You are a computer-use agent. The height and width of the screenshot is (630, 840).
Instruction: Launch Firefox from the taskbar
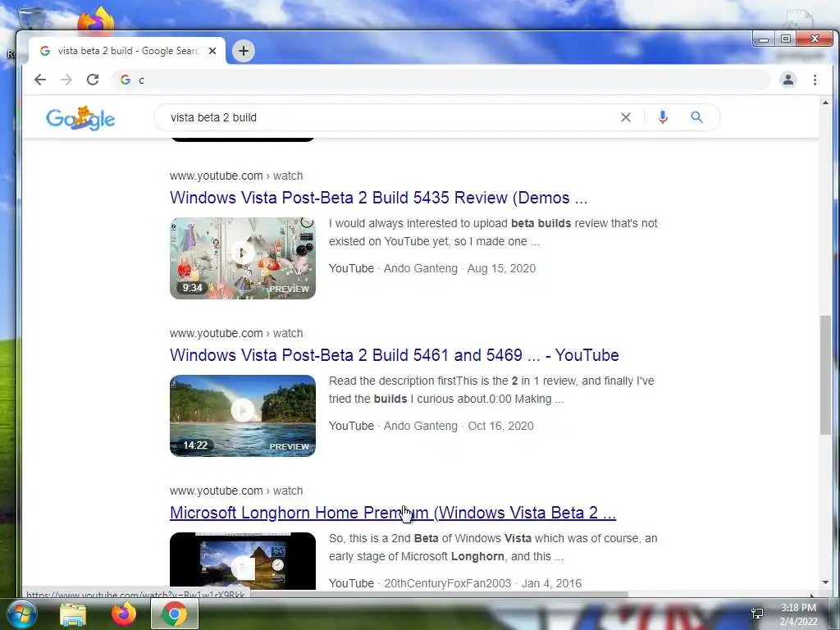[124, 614]
